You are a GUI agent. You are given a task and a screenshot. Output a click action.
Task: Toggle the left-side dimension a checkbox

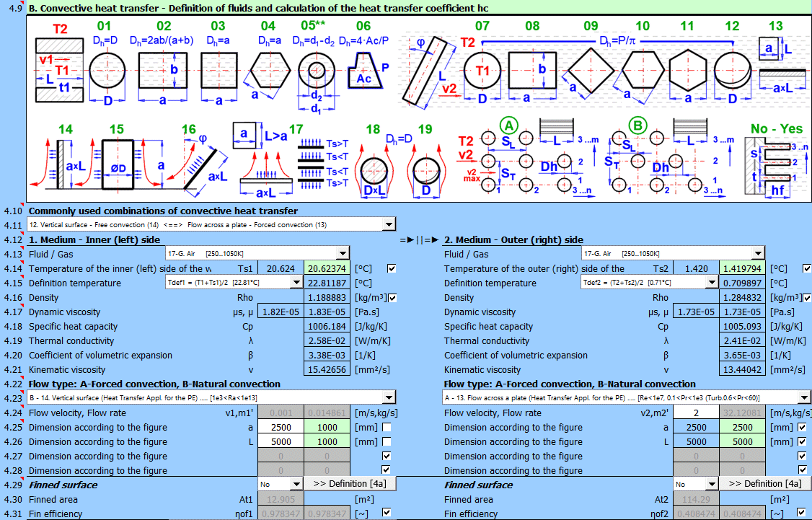tap(387, 428)
